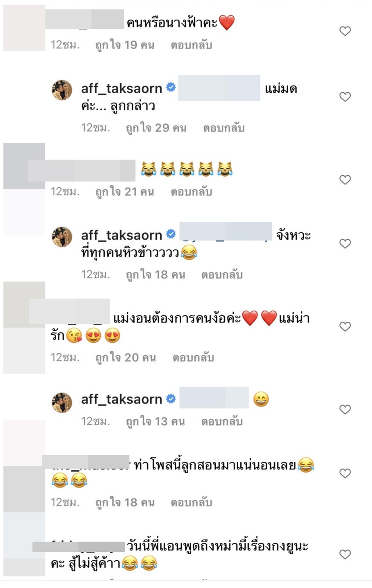372x588 pixels.
Task: Like the 'คนหรือนางฟ้าคะ' comment with heart
Action: (x=345, y=31)
